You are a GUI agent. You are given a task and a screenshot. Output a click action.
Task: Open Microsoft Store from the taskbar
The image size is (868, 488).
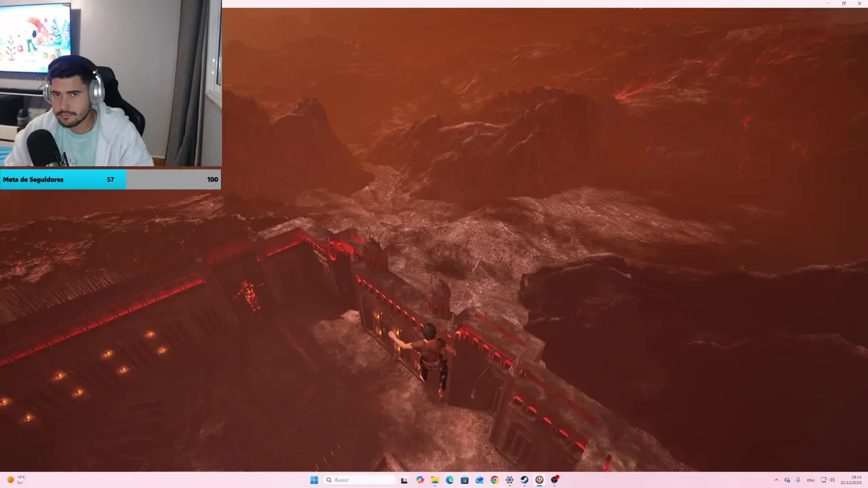click(x=465, y=480)
